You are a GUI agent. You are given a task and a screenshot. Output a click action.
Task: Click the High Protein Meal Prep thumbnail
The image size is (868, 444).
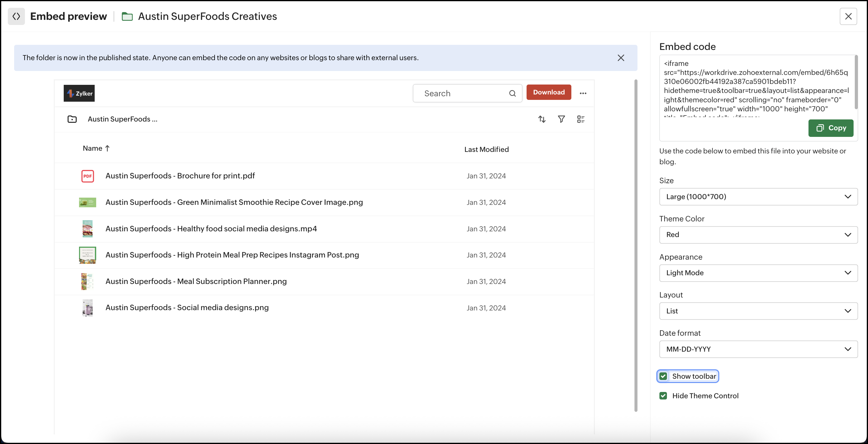(87, 255)
